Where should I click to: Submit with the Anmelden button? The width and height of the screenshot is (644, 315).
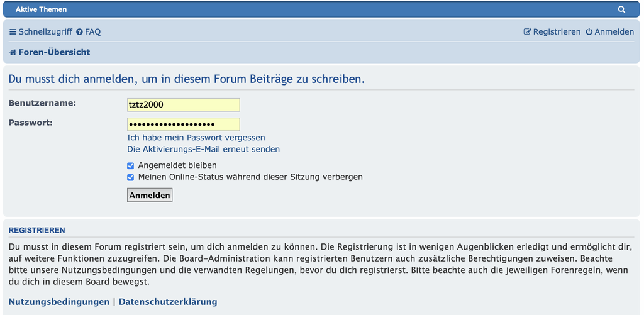tap(150, 195)
